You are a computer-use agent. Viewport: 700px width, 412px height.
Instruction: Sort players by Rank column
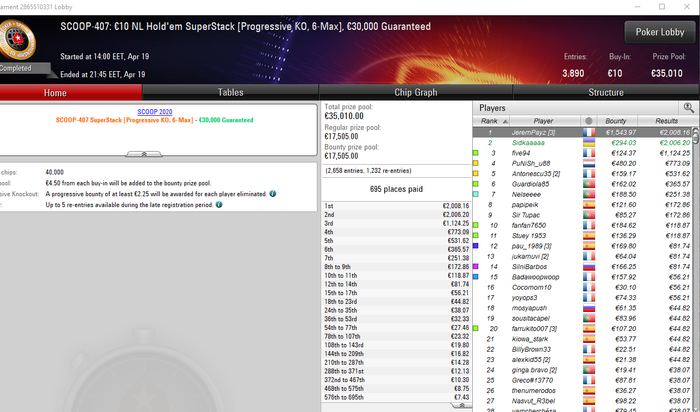pyautogui.click(x=491, y=121)
